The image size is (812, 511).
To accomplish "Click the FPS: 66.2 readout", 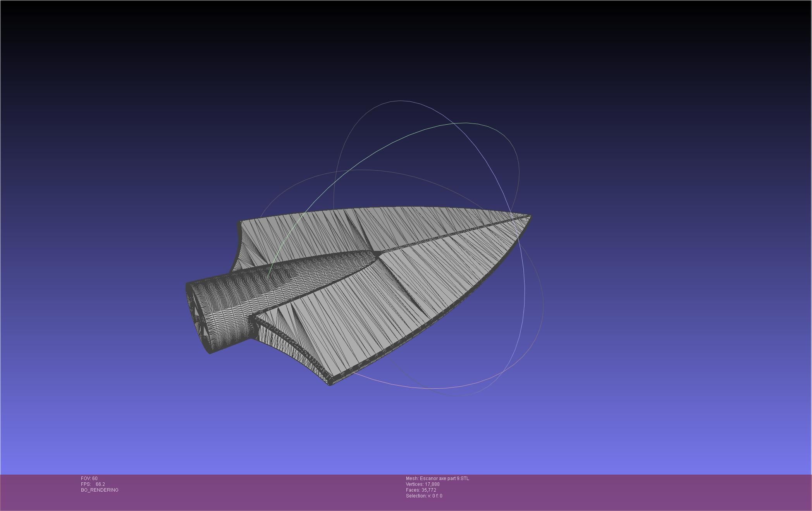I will coord(93,484).
